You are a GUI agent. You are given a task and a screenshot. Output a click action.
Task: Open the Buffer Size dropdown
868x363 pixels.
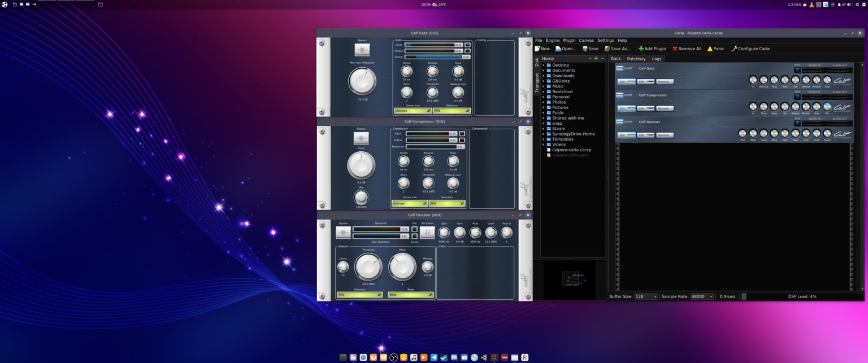646,296
